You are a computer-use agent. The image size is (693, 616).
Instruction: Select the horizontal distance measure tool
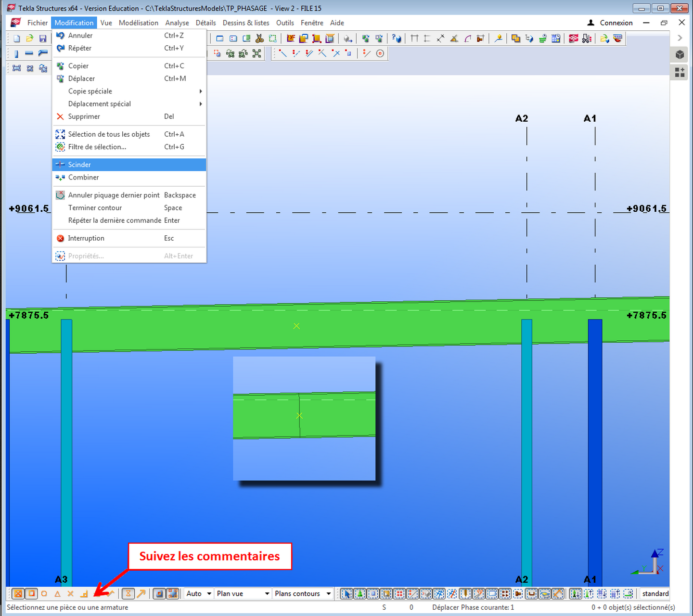point(414,38)
